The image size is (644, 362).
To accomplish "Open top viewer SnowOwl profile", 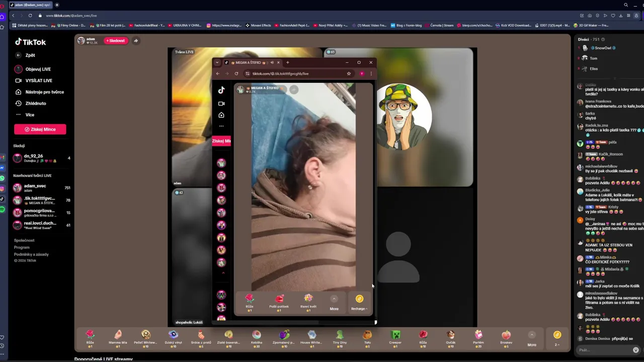I will (599, 48).
